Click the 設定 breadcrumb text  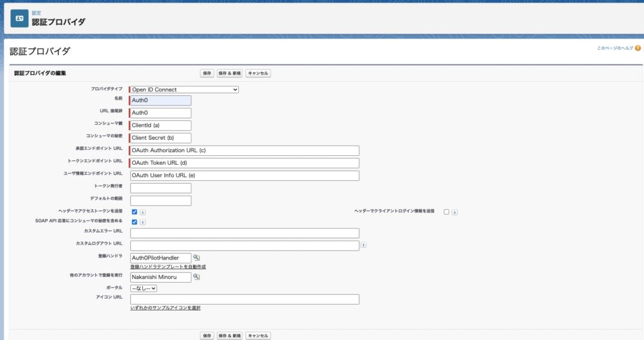coord(37,13)
